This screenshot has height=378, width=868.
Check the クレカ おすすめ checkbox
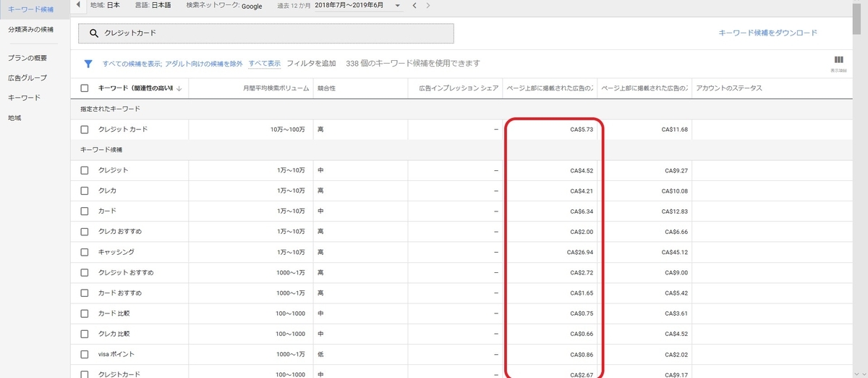pos(85,231)
